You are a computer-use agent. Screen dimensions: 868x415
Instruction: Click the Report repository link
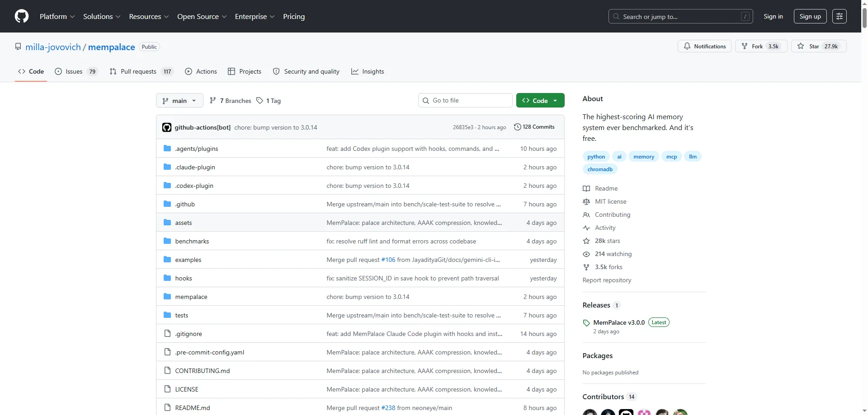(607, 280)
